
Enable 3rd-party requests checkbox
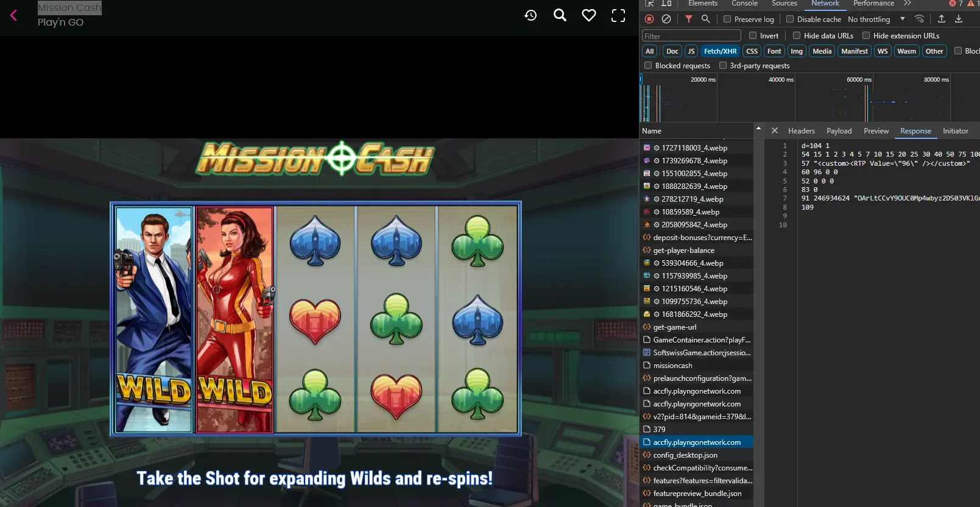pyautogui.click(x=723, y=65)
